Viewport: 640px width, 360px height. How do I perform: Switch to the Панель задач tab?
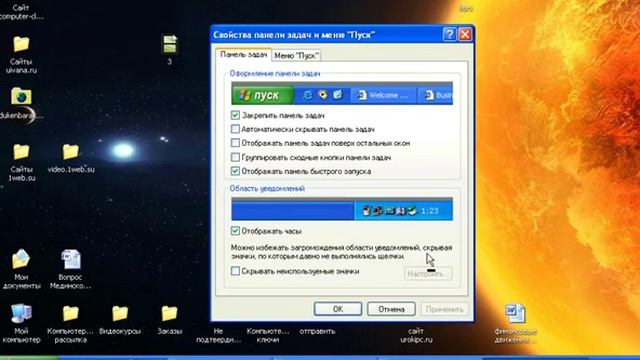tap(244, 55)
